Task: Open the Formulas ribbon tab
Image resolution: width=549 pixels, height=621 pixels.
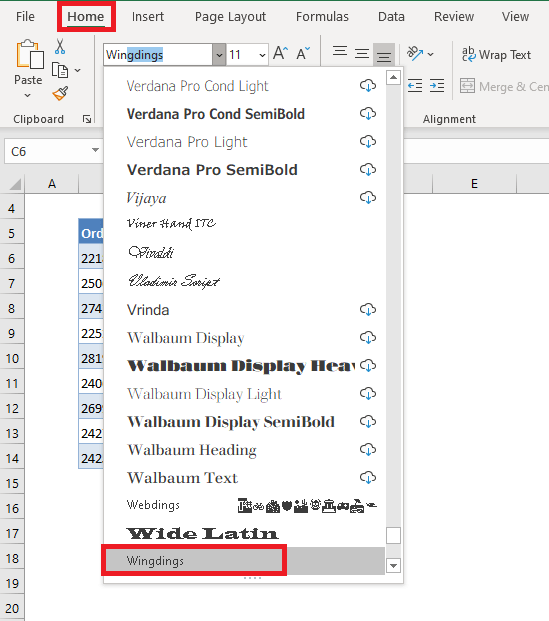Action: pos(322,17)
